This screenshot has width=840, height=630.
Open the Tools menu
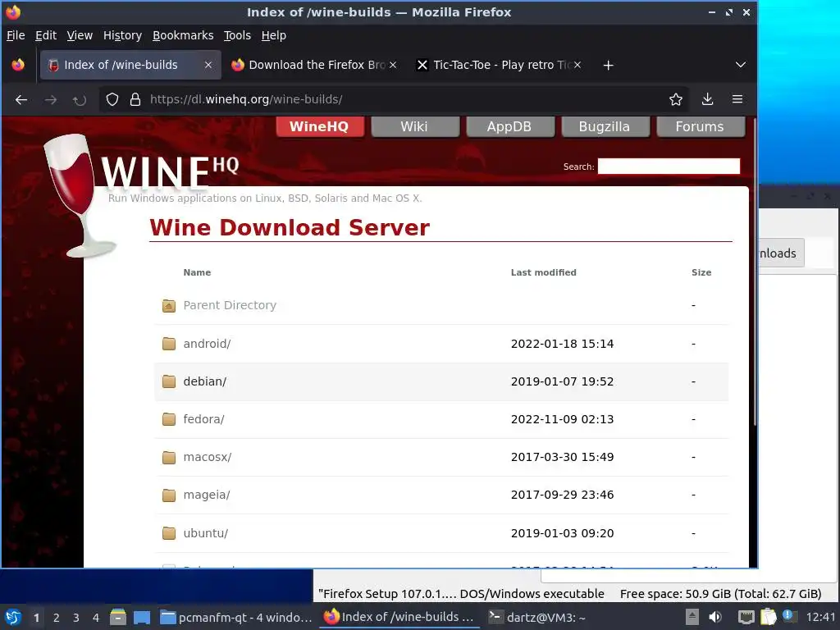pyautogui.click(x=237, y=35)
